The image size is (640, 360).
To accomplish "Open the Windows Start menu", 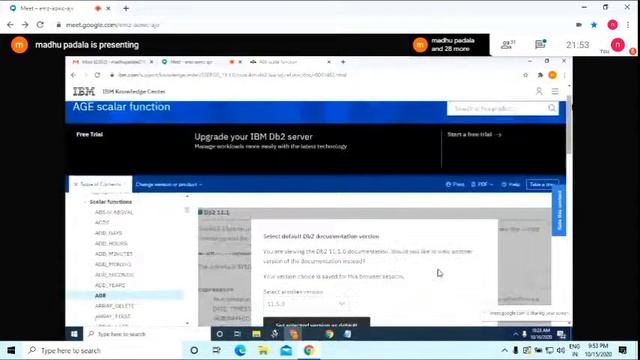I will pyautogui.click(x=11, y=351).
